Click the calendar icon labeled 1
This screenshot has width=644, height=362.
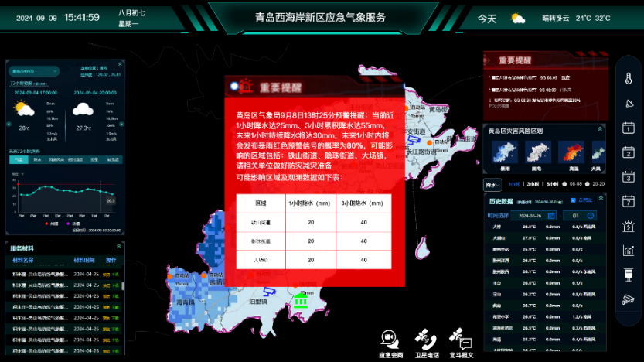tap(628, 128)
